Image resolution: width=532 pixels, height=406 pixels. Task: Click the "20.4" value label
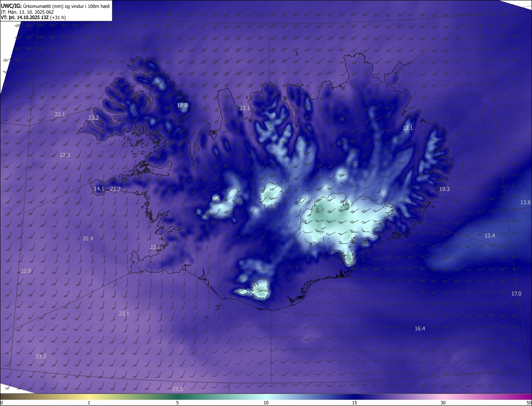(x=88, y=239)
